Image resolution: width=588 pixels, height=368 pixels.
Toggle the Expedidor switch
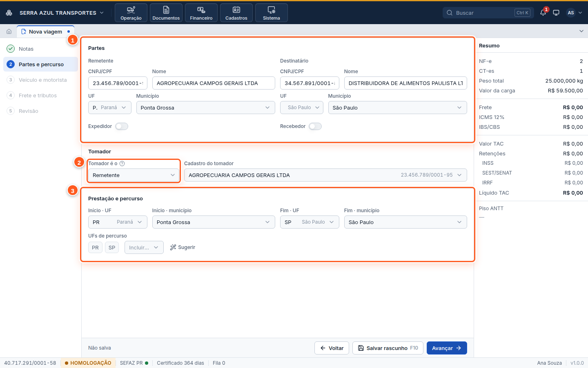pos(122,126)
